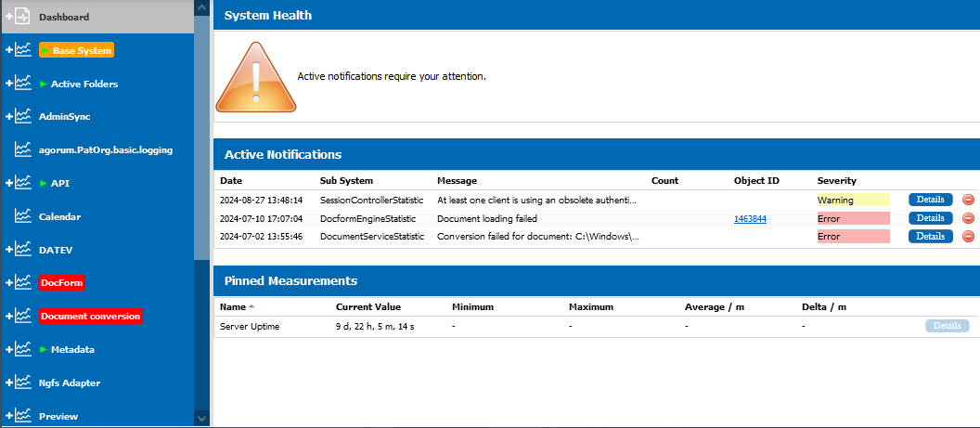Select the Metadata item in the sidebar
The width and height of the screenshot is (980, 428).
coord(72,349)
